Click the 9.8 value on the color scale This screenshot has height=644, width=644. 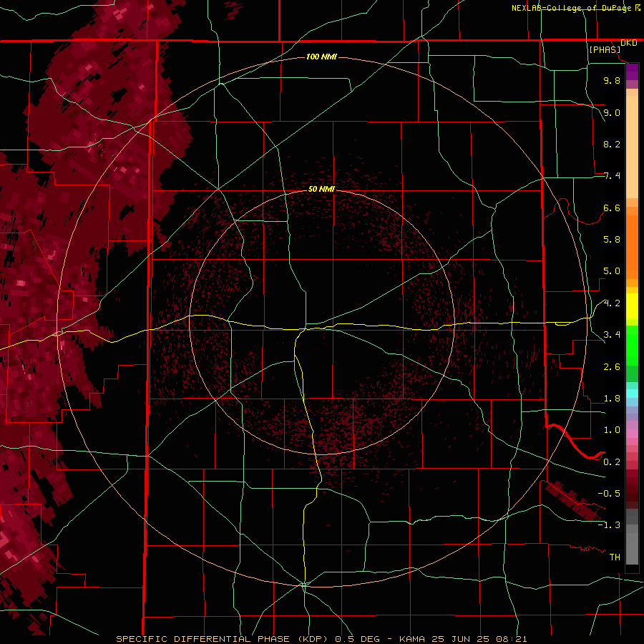click(x=612, y=80)
